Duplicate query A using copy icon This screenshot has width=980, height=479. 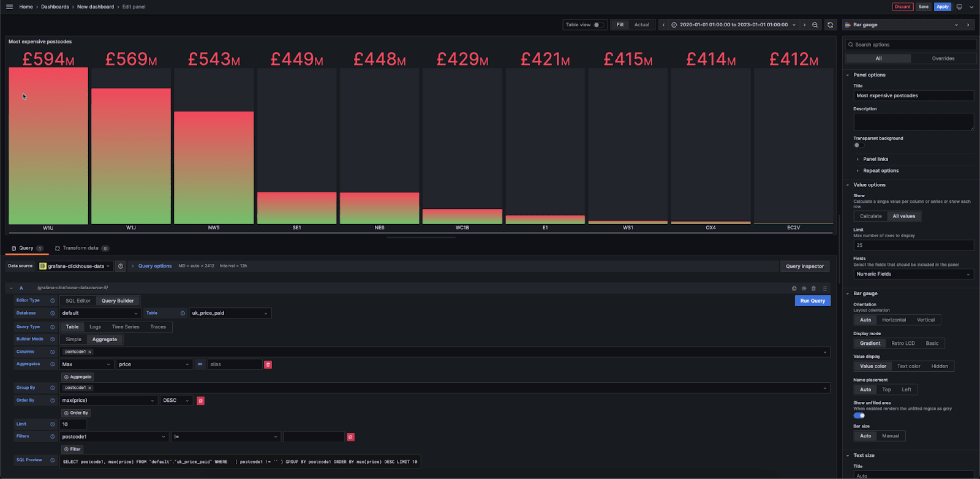click(794, 289)
